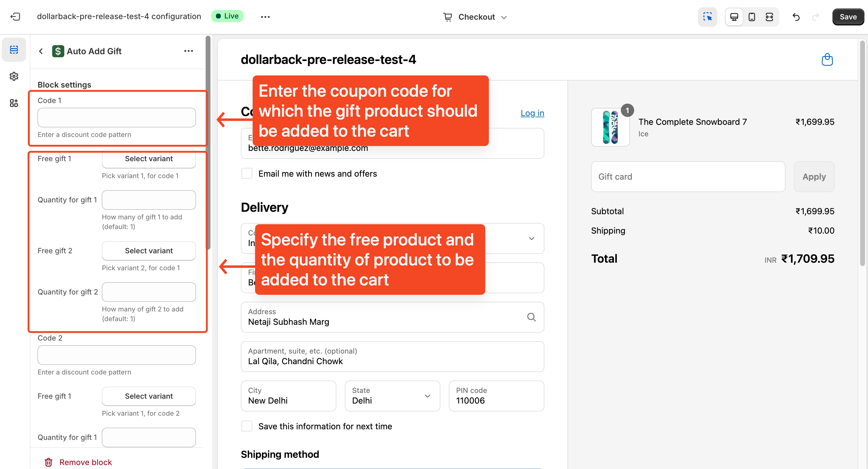
Task: Expand the Country delivery dropdown chevron
Action: click(x=532, y=238)
